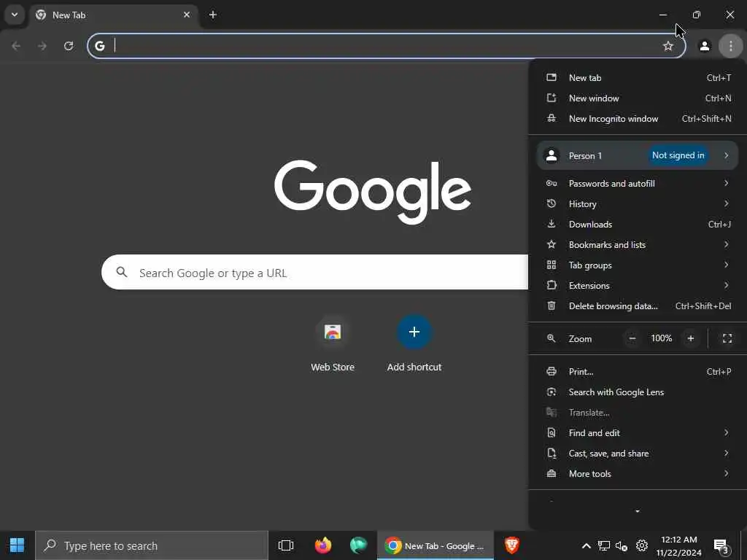Click the back navigation arrow
The width and height of the screenshot is (747, 560).
[16, 46]
